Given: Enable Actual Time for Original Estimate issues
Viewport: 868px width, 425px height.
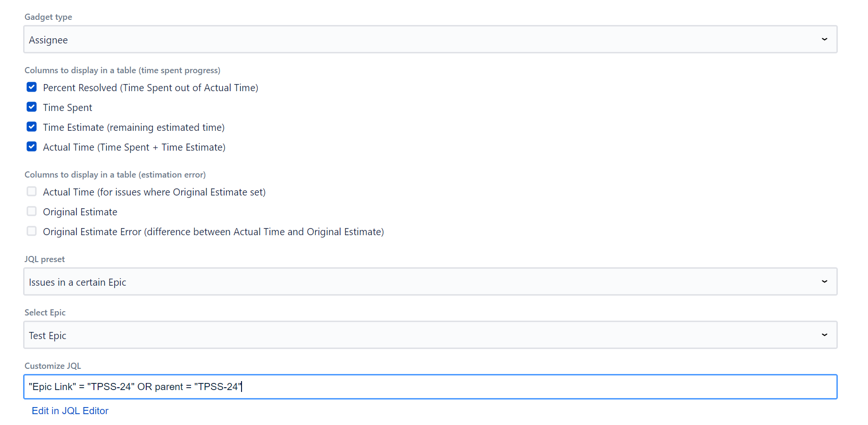Looking at the screenshot, I should click(31, 191).
